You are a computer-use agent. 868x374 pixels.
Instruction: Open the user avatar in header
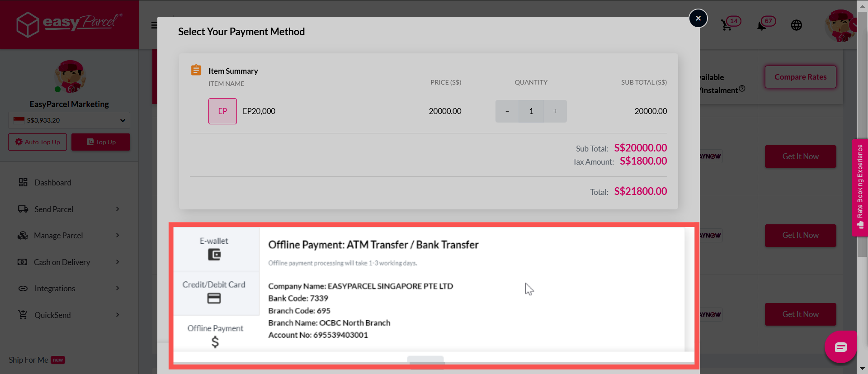pos(840,26)
